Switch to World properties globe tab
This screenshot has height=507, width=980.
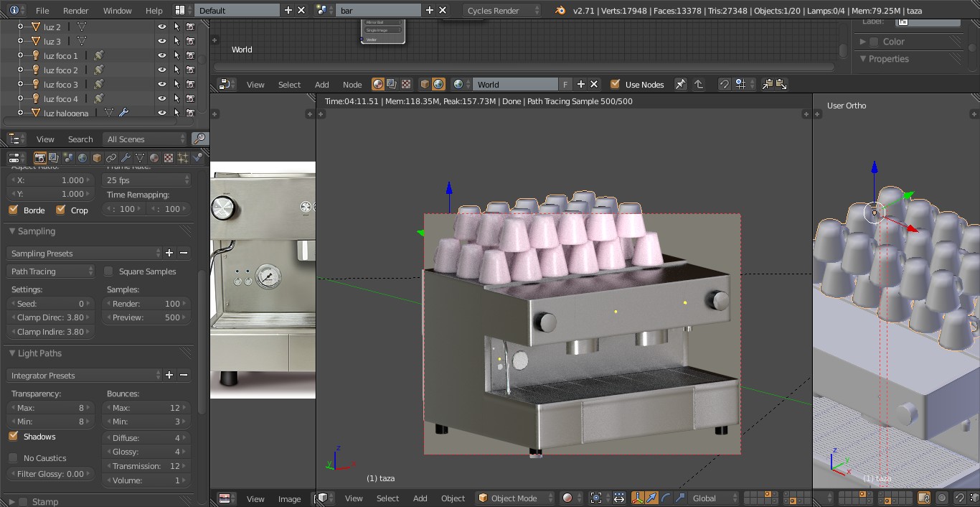83,158
